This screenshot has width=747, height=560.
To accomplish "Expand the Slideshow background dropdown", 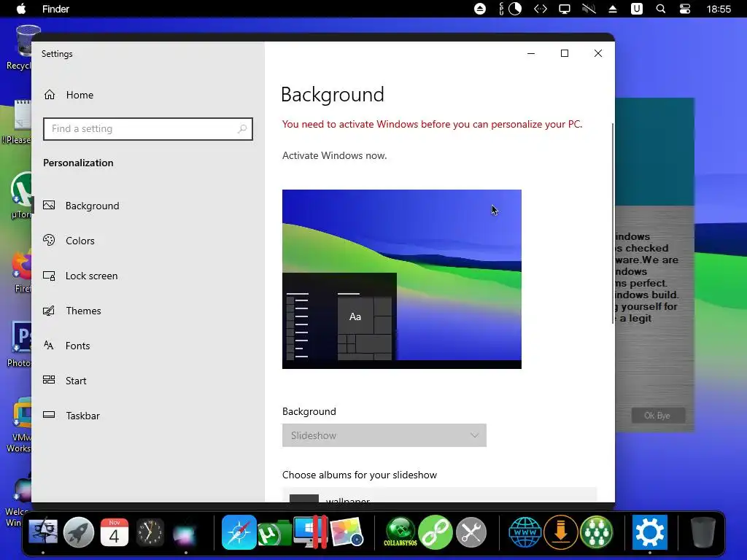I will pyautogui.click(x=384, y=435).
